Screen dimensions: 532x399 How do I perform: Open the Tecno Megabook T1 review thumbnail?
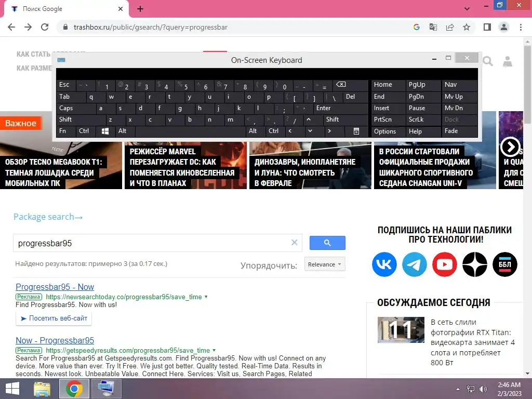tap(61, 165)
